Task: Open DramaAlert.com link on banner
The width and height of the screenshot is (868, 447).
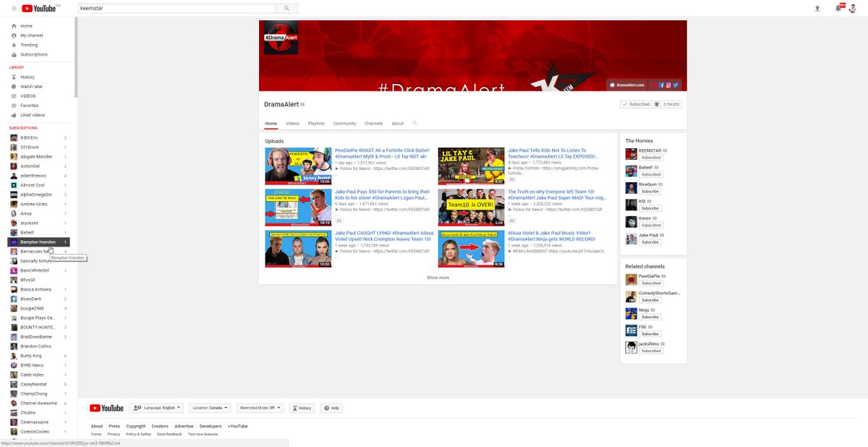Action: tap(626, 85)
